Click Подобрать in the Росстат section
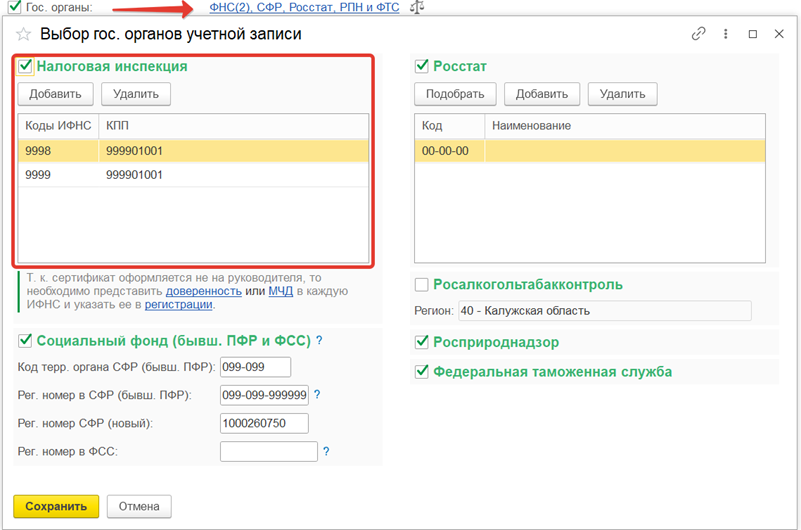This screenshot has width=801, height=530. click(455, 94)
